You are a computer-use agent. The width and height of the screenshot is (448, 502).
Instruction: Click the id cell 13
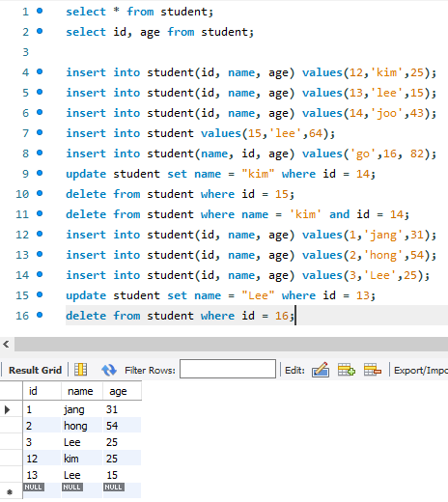coord(42,475)
